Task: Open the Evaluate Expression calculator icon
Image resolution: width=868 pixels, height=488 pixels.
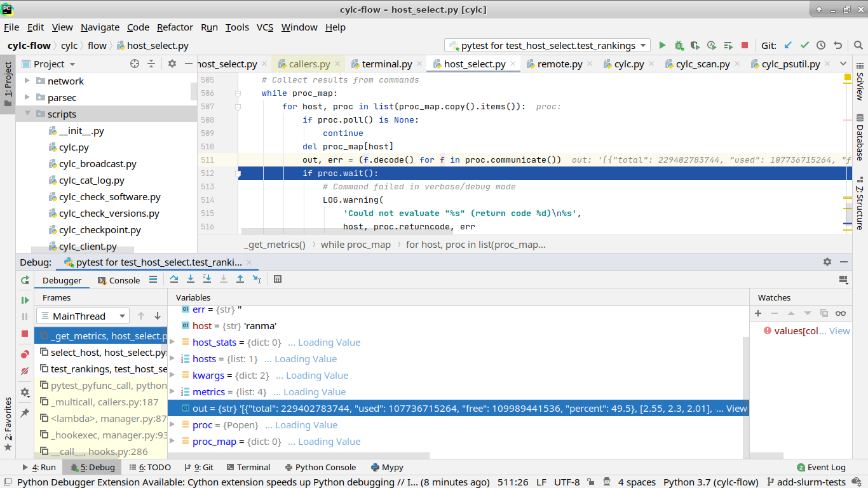Action: [x=278, y=279]
